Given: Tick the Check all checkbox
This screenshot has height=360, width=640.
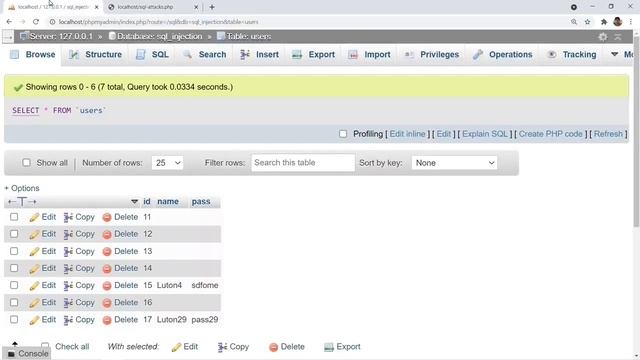Looking at the screenshot, I should 45,347.
